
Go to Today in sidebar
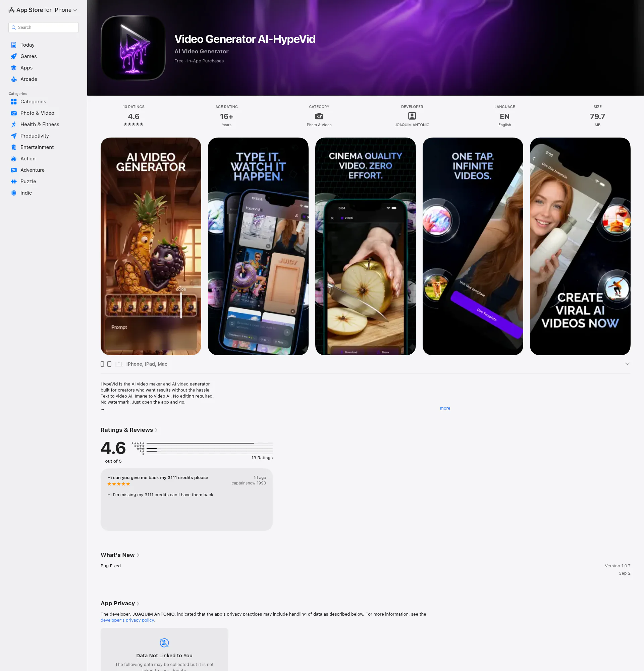pos(28,45)
